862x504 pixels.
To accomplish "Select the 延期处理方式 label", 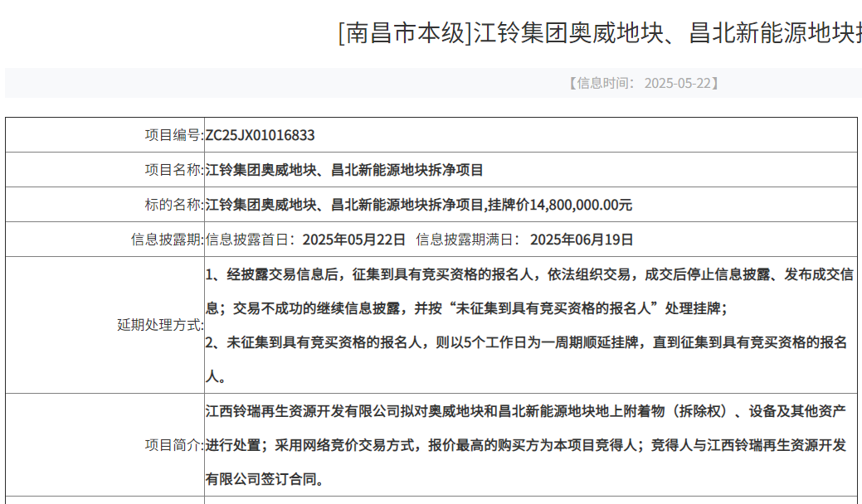I will click(x=160, y=325).
